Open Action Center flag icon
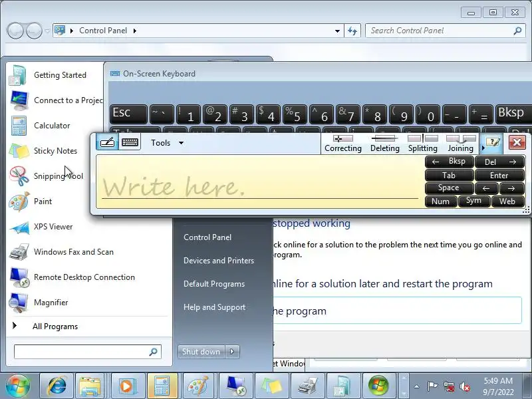 pyautogui.click(x=432, y=386)
